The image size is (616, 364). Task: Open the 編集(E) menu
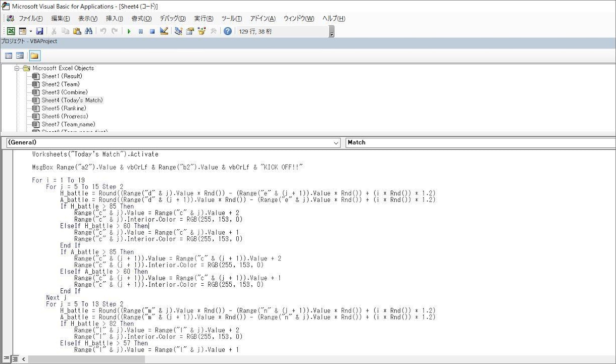coord(61,19)
